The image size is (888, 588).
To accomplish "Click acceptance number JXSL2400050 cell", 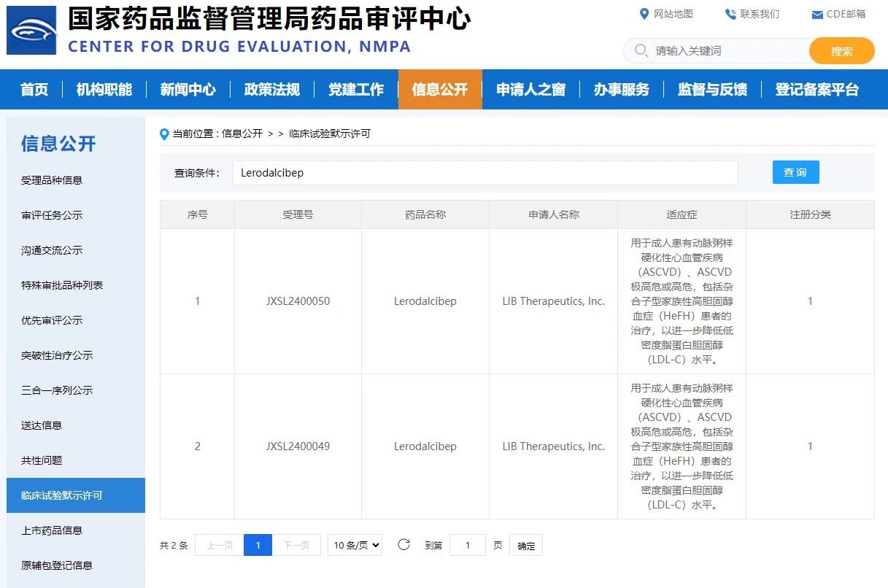I will [x=298, y=301].
